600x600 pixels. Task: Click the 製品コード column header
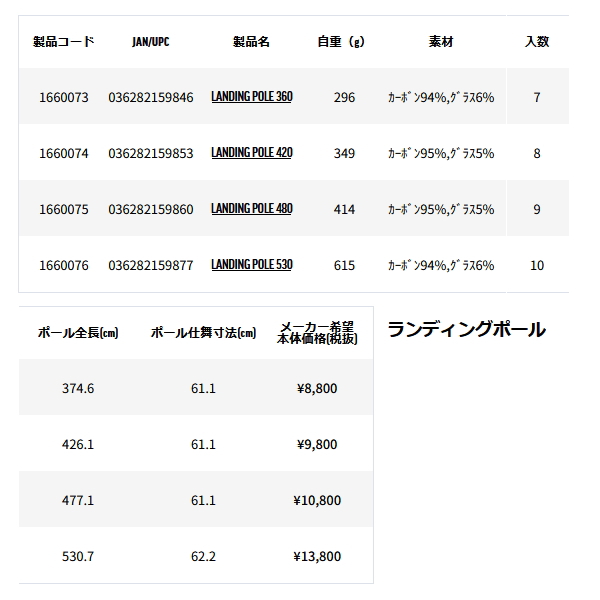pos(64,41)
